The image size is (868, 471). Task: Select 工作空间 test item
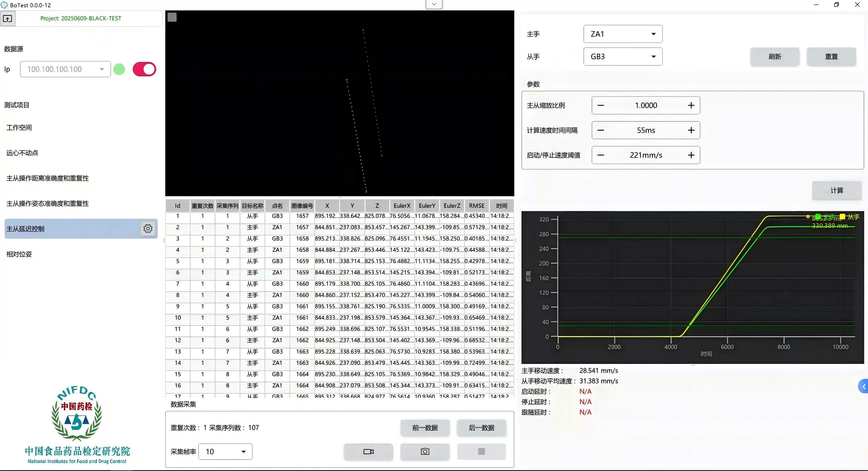point(19,128)
